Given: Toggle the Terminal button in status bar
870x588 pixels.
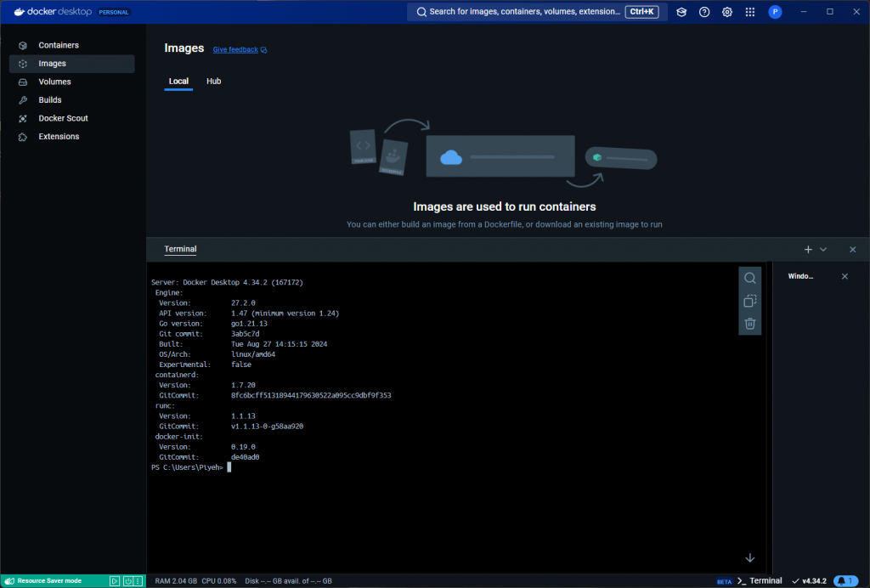Looking at the screenshot, I should pyautogui.click(x=760, y=581).
